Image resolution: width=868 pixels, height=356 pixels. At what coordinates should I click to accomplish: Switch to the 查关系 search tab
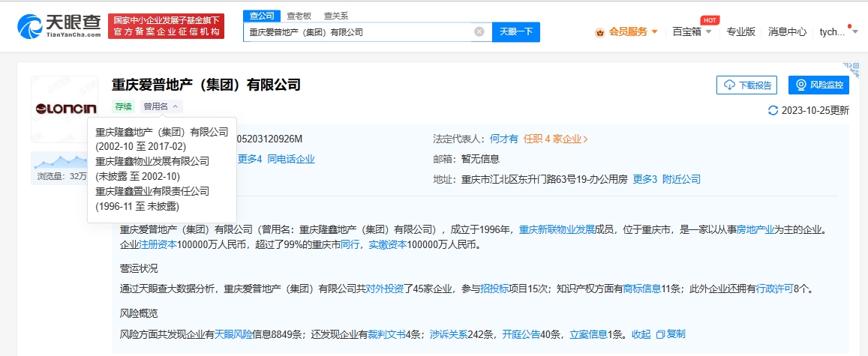point(335,16)
